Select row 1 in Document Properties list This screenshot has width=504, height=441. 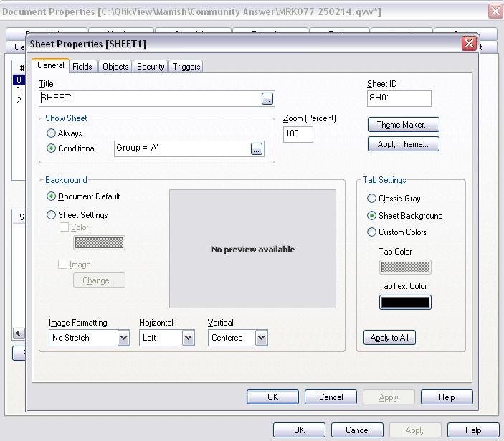(19, 90)
